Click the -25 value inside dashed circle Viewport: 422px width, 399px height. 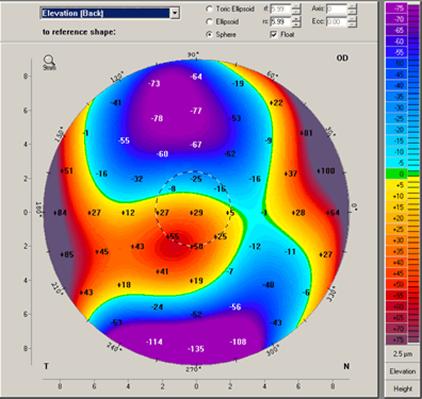196,179
